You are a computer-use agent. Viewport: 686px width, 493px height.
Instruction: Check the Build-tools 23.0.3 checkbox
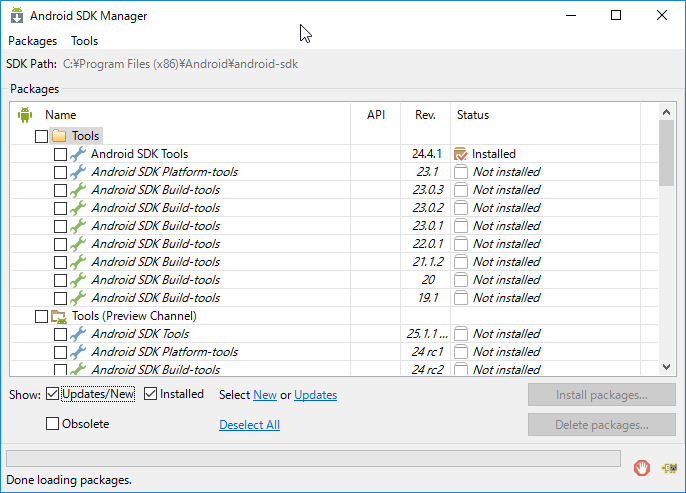coord(60,190)
